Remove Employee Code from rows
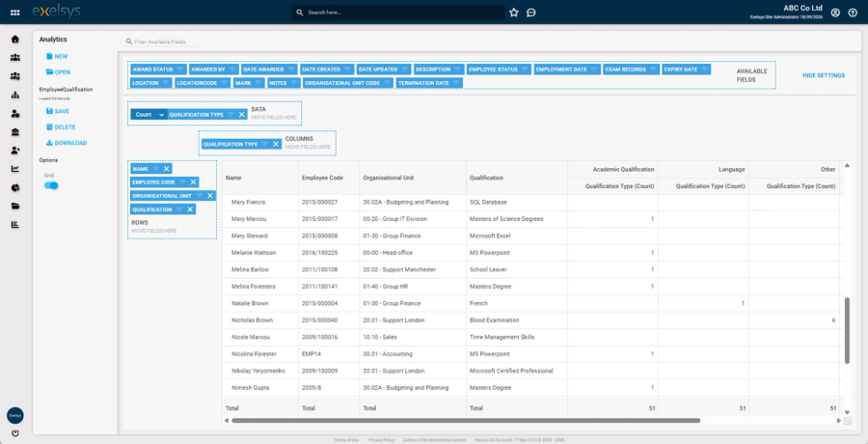This screenshot has height=444, width=868. tap(193, 181)
